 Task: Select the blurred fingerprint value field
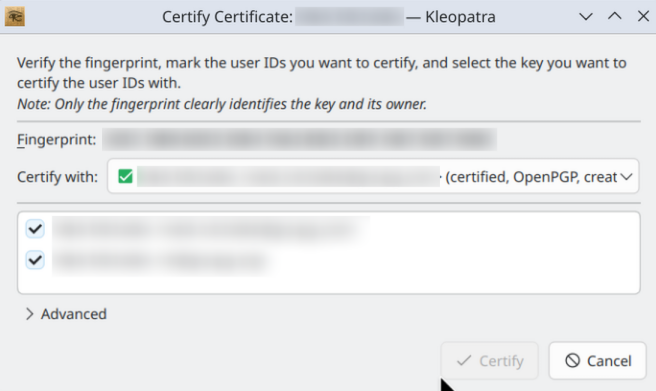(300, 139)
